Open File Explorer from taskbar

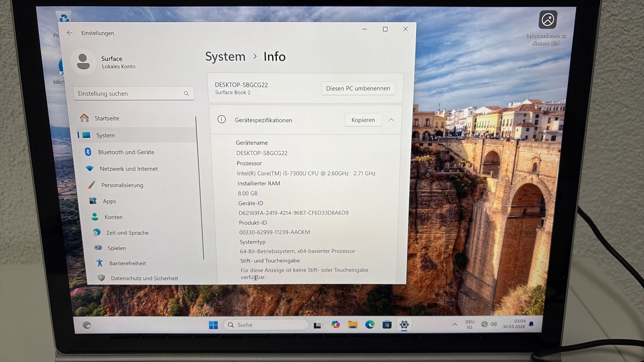352,324
